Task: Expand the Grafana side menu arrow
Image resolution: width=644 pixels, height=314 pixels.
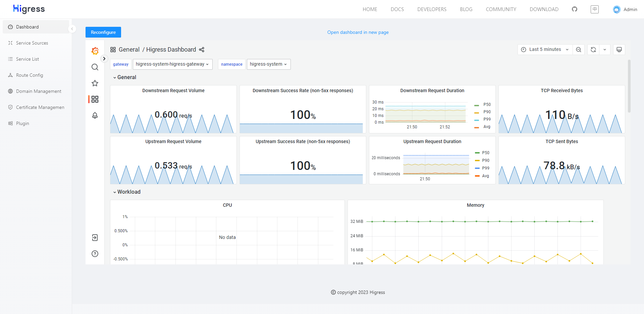Action: [104, 59]
